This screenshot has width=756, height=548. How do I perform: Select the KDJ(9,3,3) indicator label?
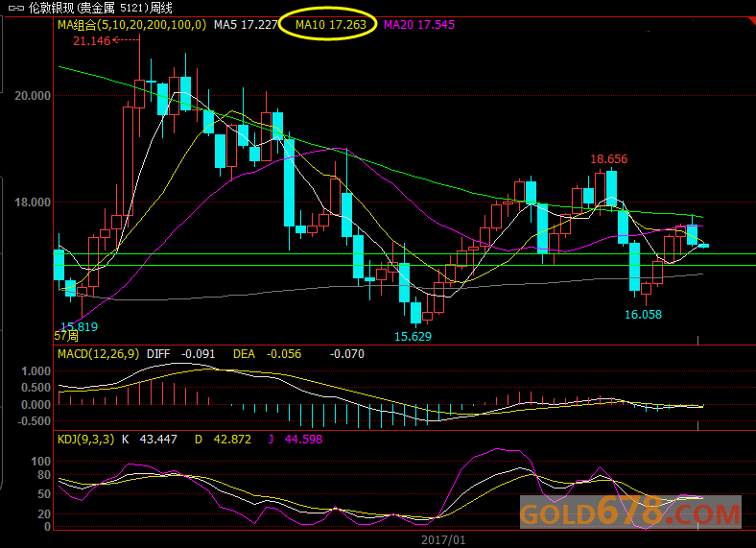[x=85, y=440]
